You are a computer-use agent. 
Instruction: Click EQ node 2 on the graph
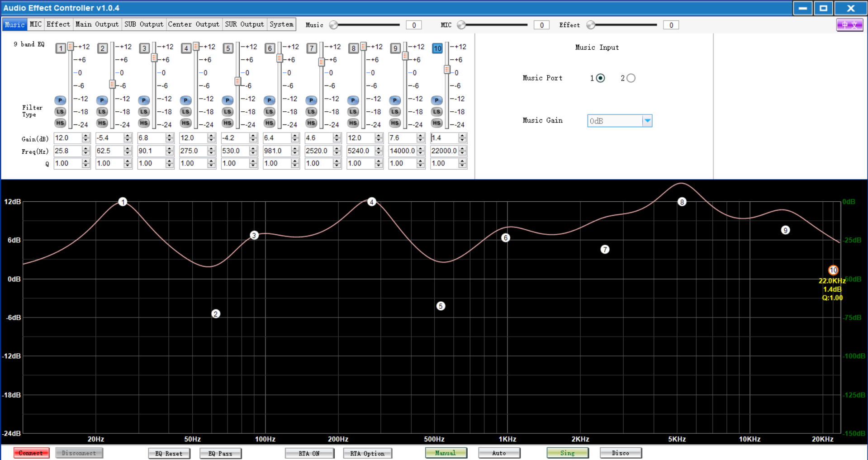pos(216,314)
